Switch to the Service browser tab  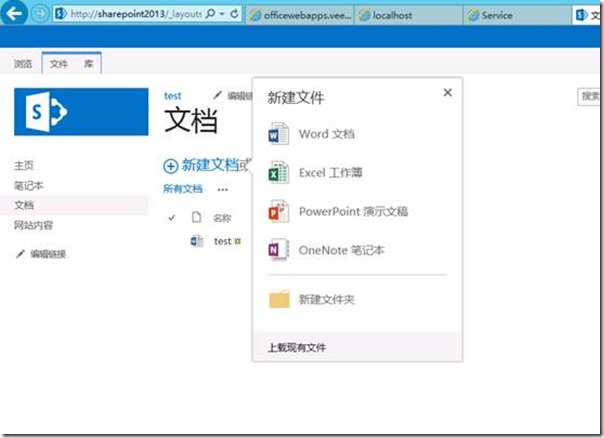click(x=518, y=15)
